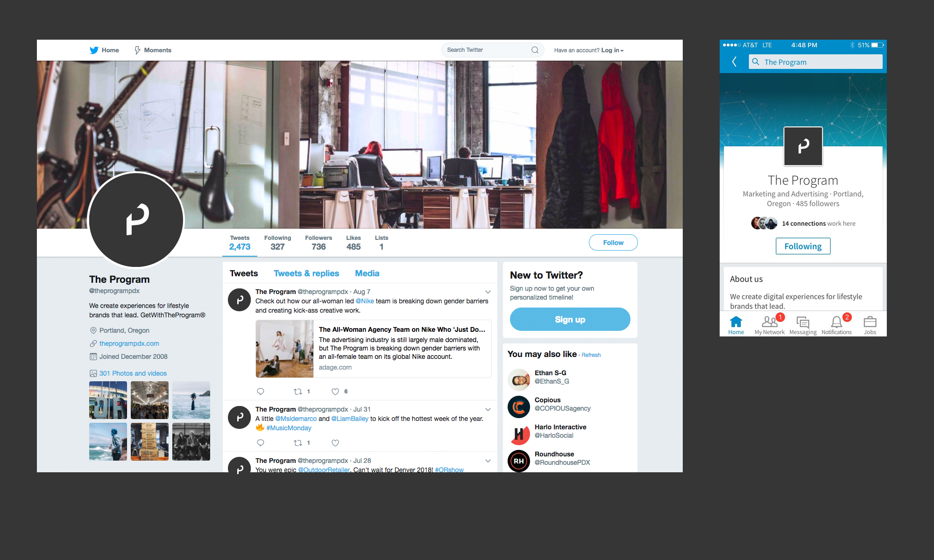
Task: Tap the LinkedIn back chevron
Action: click(x=734, y=62)
